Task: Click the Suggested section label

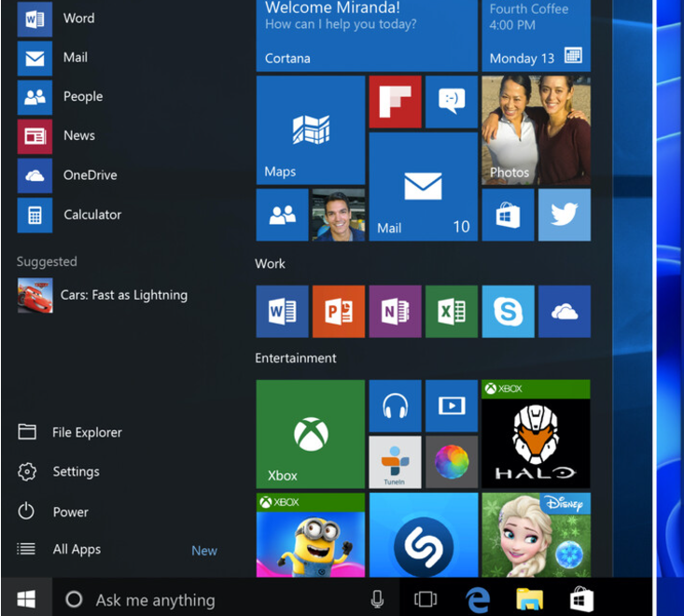Action: [47, 261]
